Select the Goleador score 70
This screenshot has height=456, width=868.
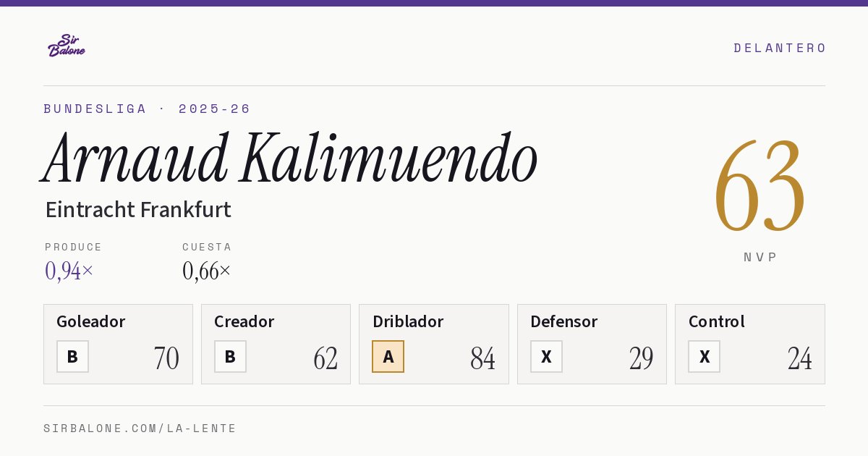tap(166, 358)
